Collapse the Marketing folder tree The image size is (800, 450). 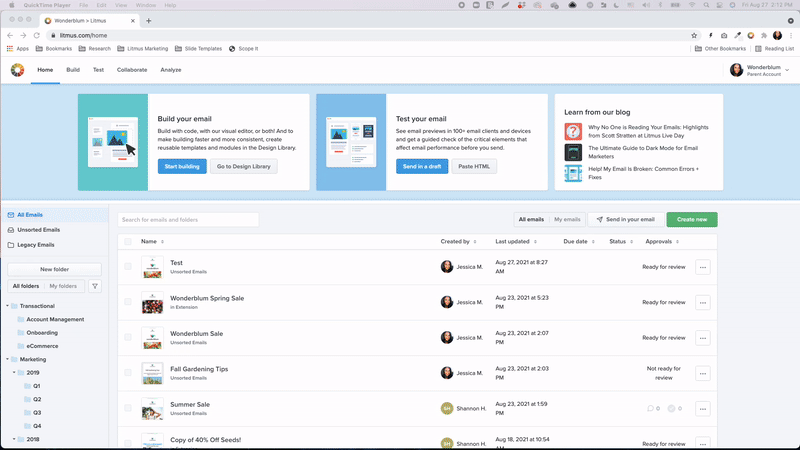(x=8, y=359)
